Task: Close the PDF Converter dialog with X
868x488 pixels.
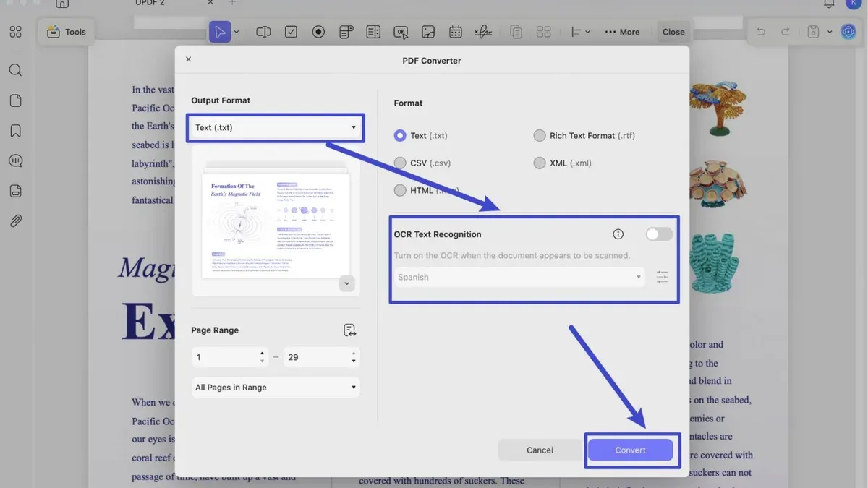Action: [x=189, y=59]
